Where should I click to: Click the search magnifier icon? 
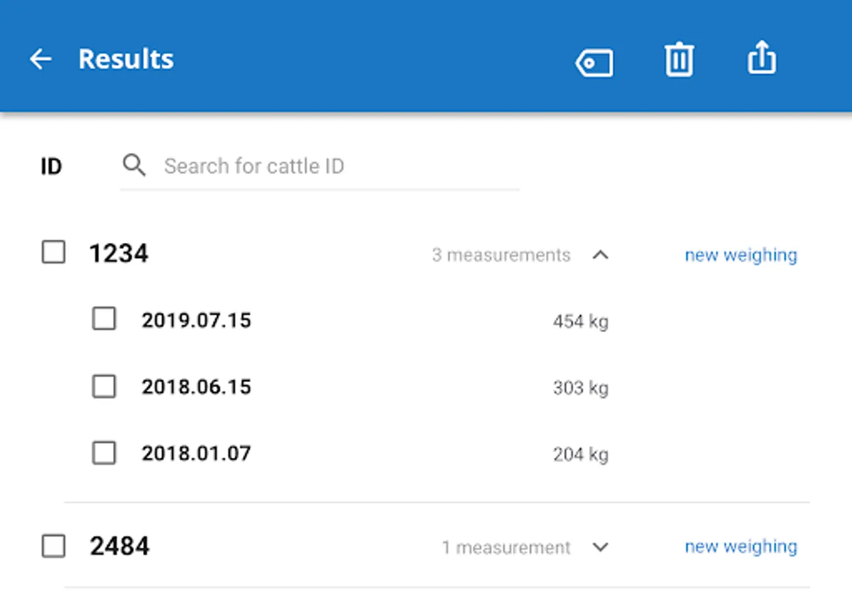(134, 165)
